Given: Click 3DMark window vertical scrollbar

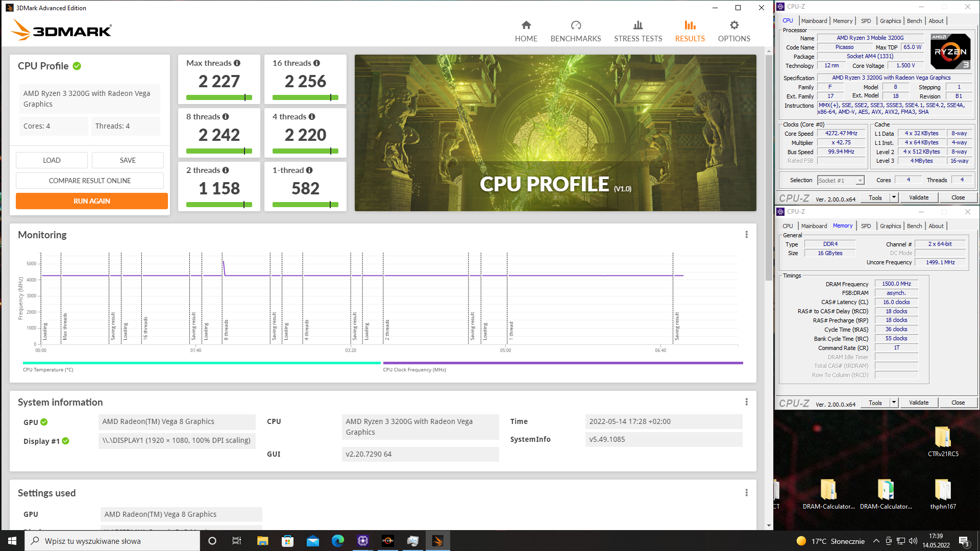Looking at the screenshot, I should [x=769, y=168].
